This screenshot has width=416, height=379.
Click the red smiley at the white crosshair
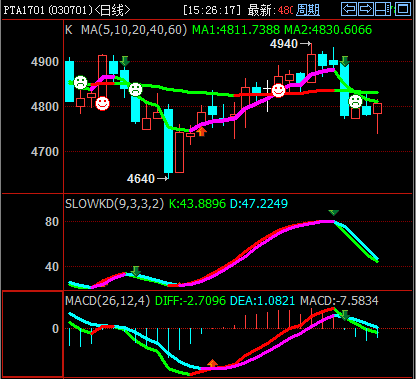[278, 90]
